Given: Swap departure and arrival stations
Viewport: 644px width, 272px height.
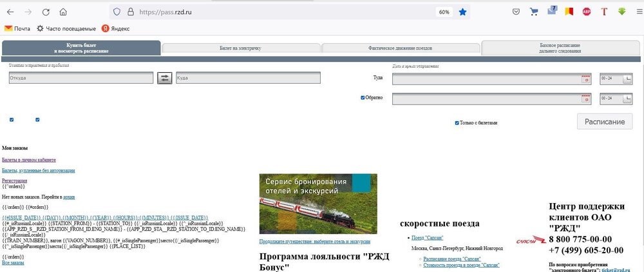Looking at the screenshot, I should click(165, 78).
